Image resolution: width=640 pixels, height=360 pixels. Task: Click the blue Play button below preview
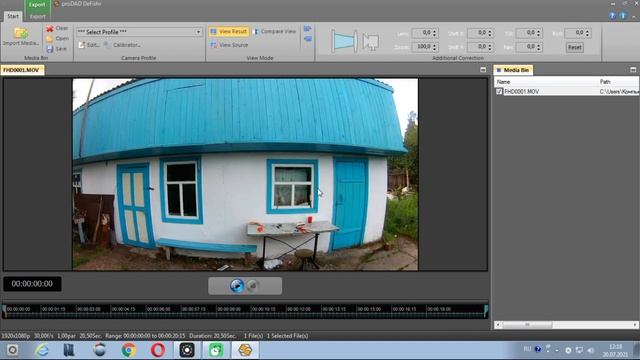click(x=237, y=286)
